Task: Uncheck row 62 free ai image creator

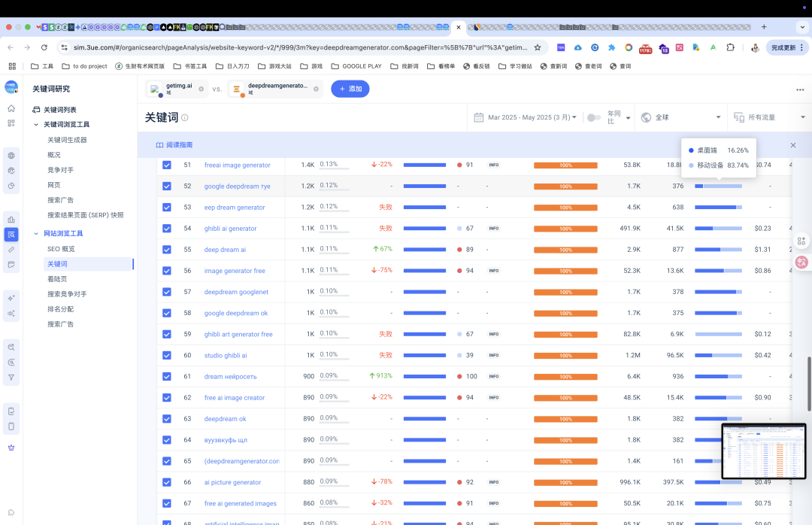Action: coord(167,397)
